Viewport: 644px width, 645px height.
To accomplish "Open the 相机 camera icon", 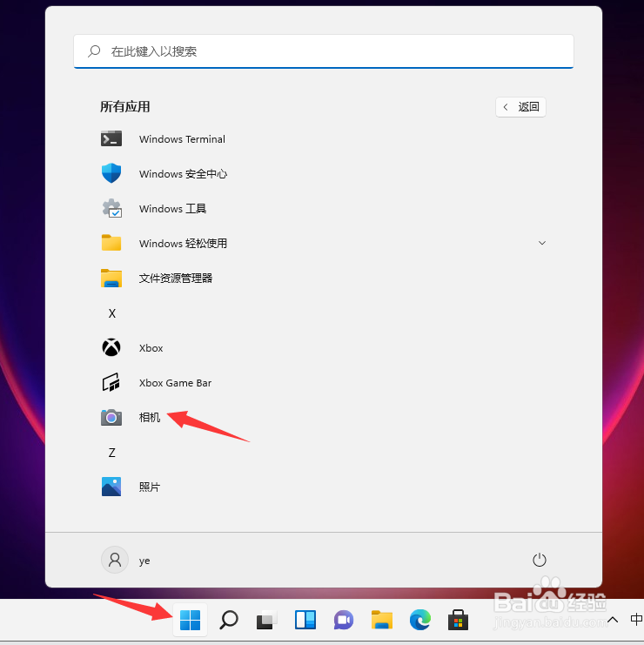I will [111, 418].
